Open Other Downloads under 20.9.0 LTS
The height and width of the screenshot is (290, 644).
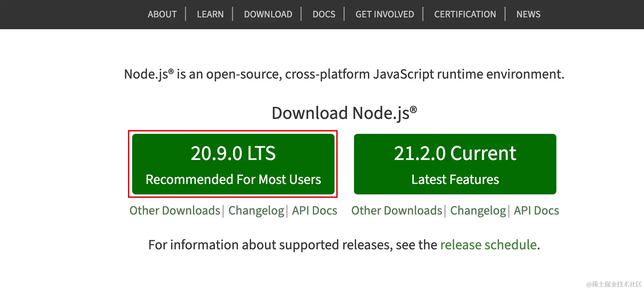[x=175, y=211]
